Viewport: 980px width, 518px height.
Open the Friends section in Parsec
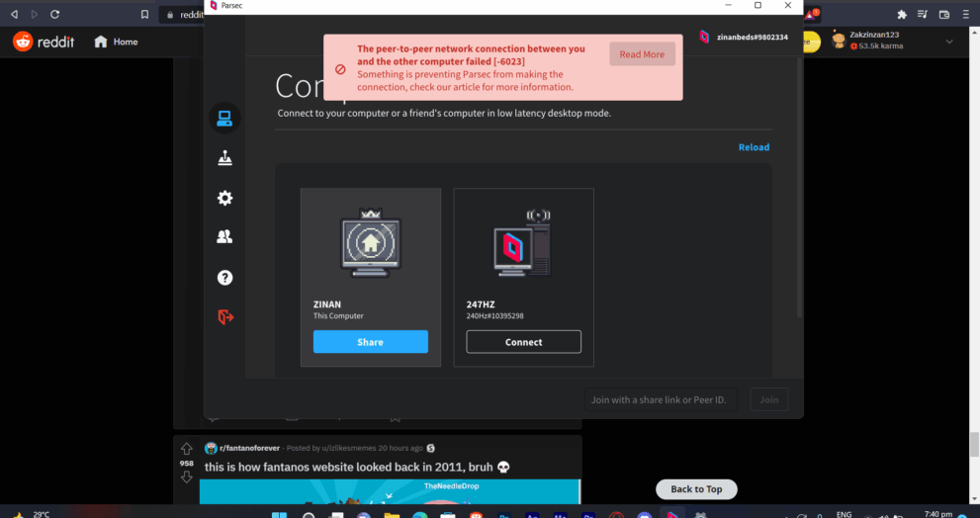[x=225, y=237]
